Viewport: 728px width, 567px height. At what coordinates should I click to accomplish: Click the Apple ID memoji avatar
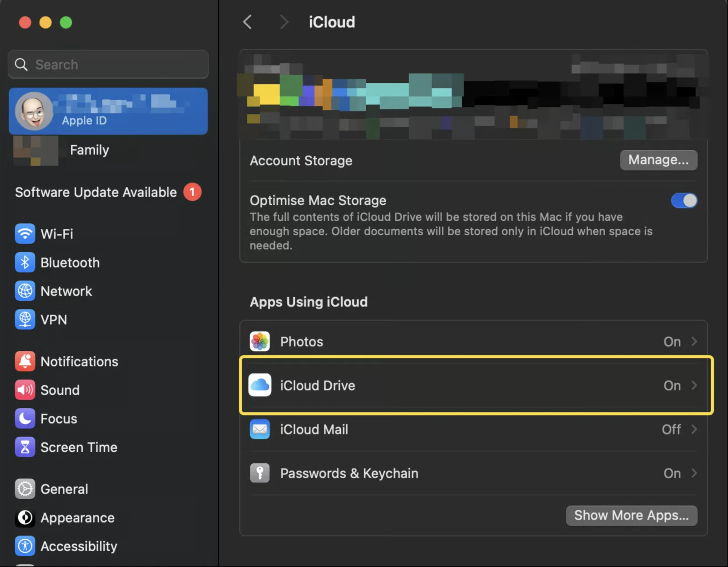tap(34, 111)
